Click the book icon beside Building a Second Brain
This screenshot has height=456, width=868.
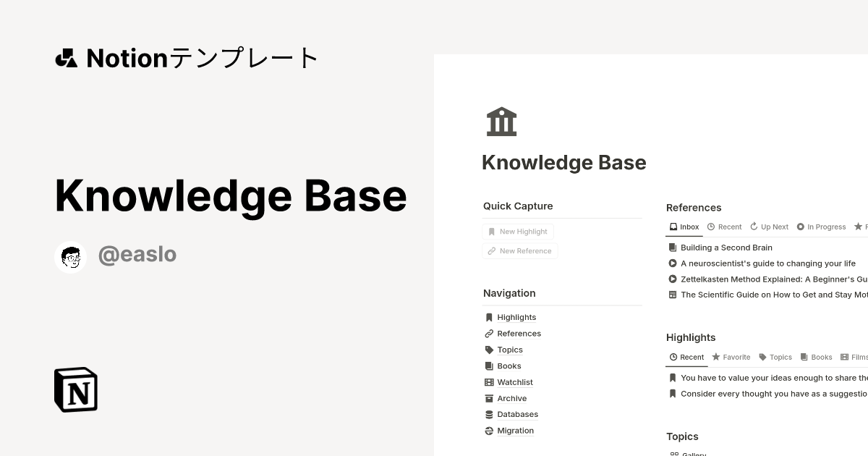(672, 247)
